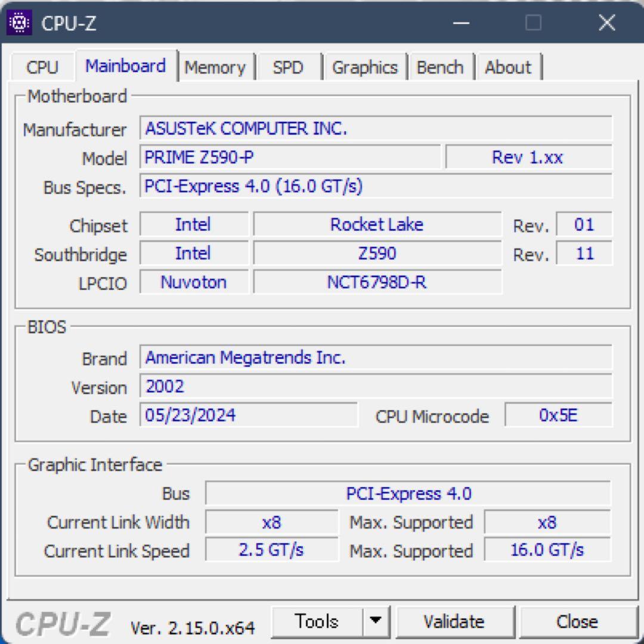Click Max. Supported link speed 16.0 GT/s
The width and height of the screenshot is (644, 644).
click(547, 550)
